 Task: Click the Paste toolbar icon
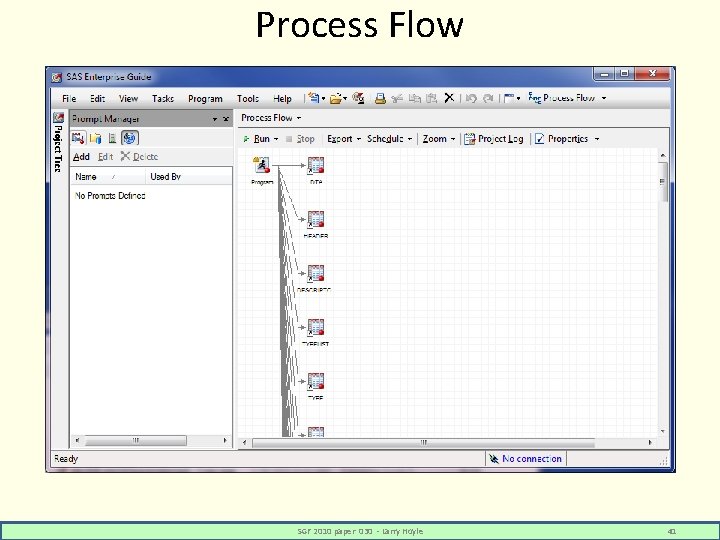click(x=431, y=98)
